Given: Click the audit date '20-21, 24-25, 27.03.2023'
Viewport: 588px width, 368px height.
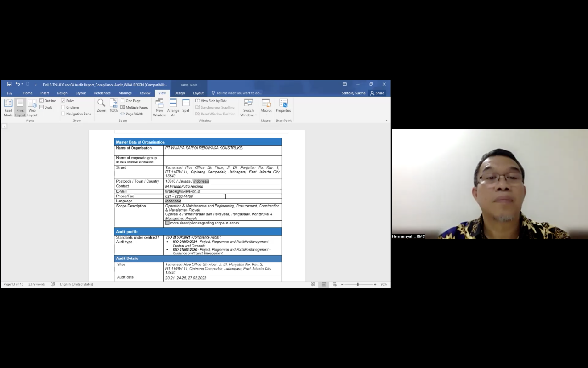Looking at the screenshot, I should click(186, 278).
